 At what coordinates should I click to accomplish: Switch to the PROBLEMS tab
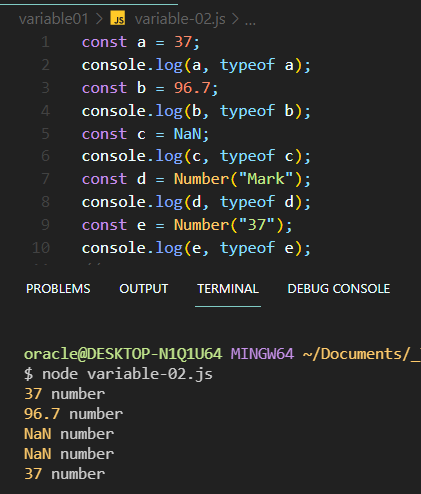pos(58,289)
